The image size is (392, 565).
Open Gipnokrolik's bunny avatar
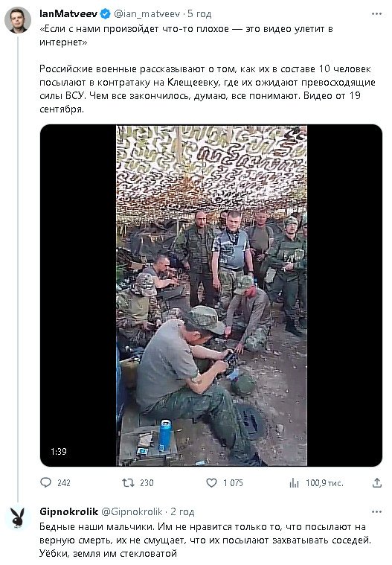pyautogui.click(x=18, y=518)
